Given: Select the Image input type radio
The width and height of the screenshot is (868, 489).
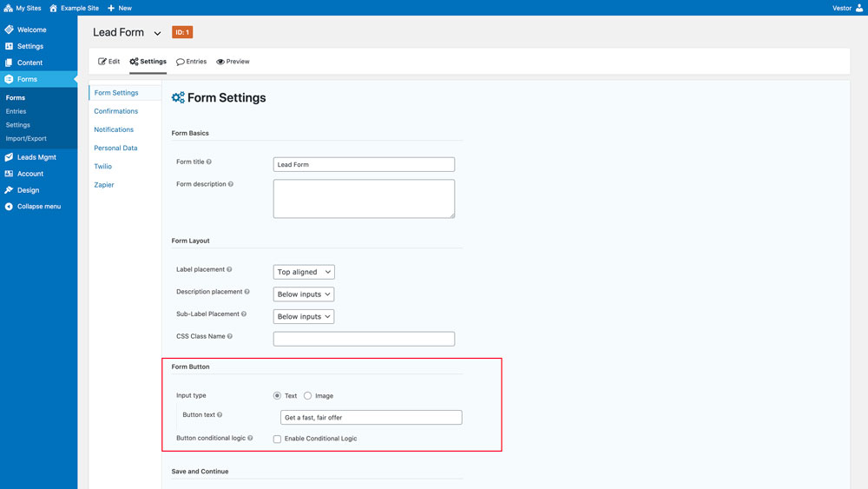Looking at the screenshot, I should coord(308,395).
